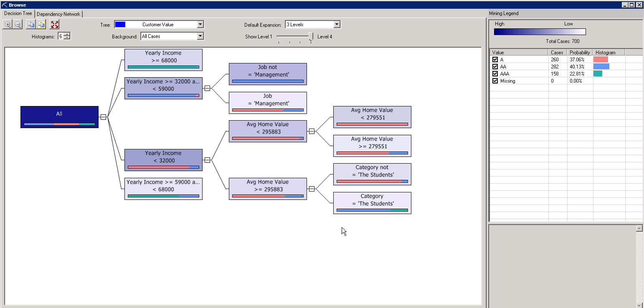Screen dimensions: 644x308
Task: Switch to the Dependency Network tab
Action: pos(58,14)
